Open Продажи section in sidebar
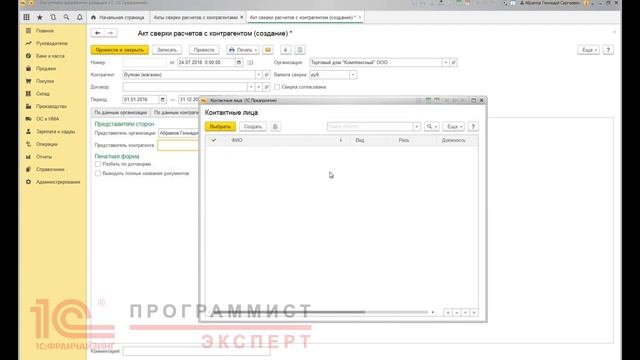Image resolution: width=640 pixels, height=360 pixels. pyautogui.click(x=46, y=69)
